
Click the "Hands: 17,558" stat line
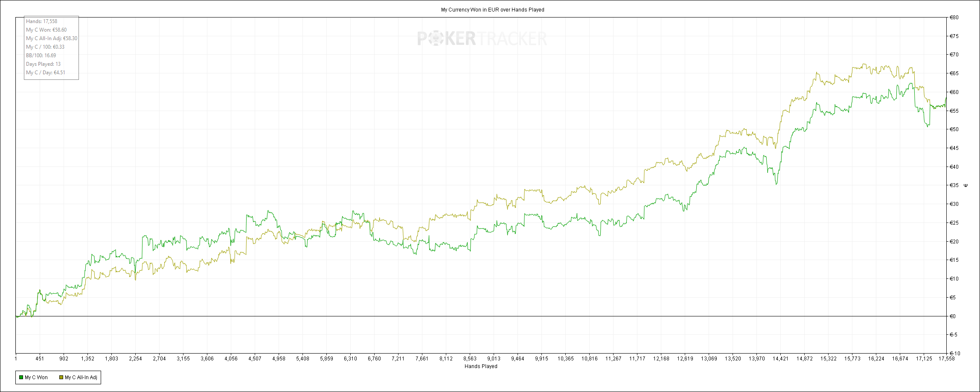(x=41, y=21)
